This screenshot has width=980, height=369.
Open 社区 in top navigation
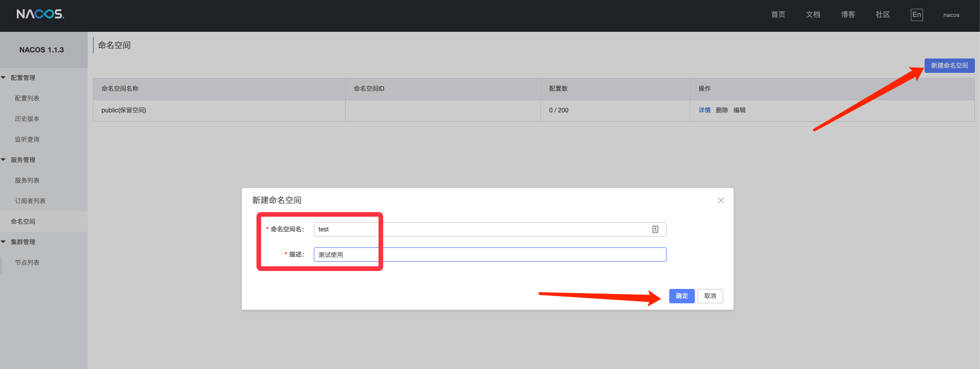pyautogui.click(x=883, y=15)
